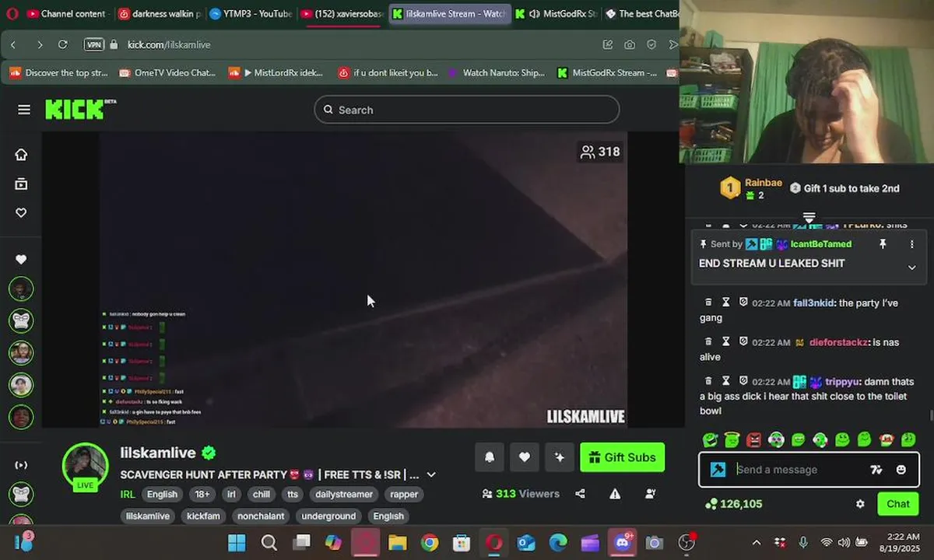Click the Kick search box
The height and width of the screenshot is (560, 934).
467,110
